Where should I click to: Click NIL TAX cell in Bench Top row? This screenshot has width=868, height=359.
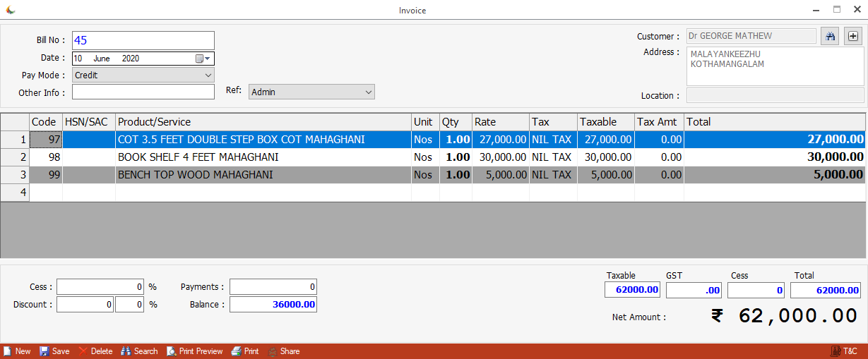(554, 175)
